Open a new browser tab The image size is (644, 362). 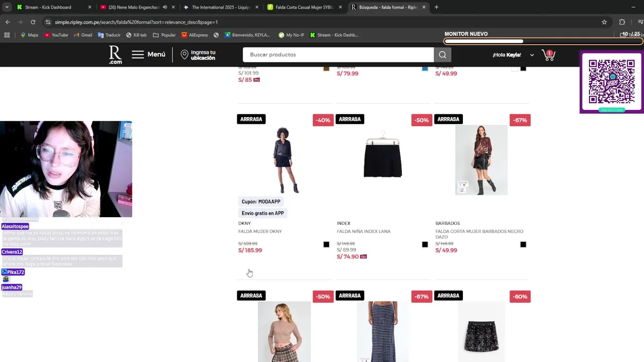pos(436,7)
